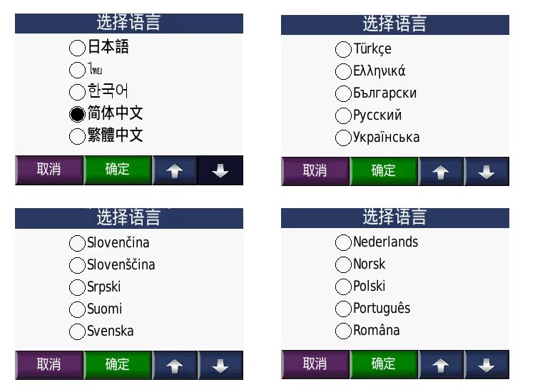Select Русский as the language
Viewport: 535px width, 392px height.
click(x=343, y=115)
